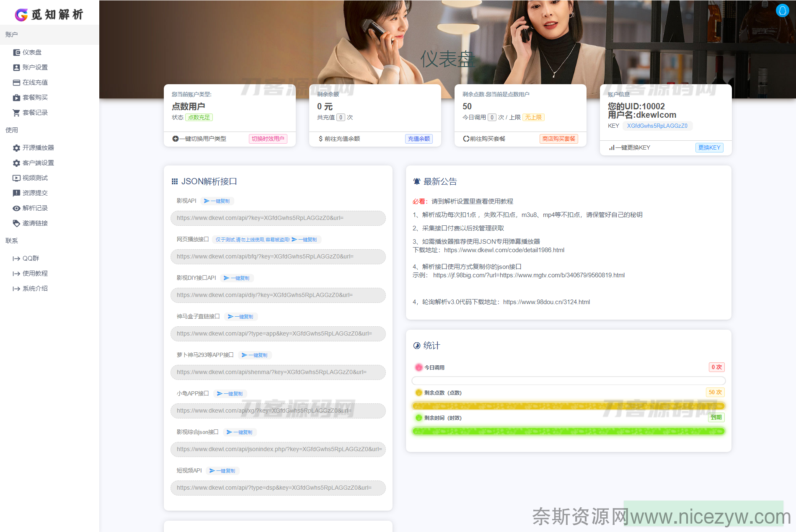Image resolution: width=796 pixels, height=532 pixels.
Task: Click the person icon beside 账户设置
Action: (x=16, y=67)
